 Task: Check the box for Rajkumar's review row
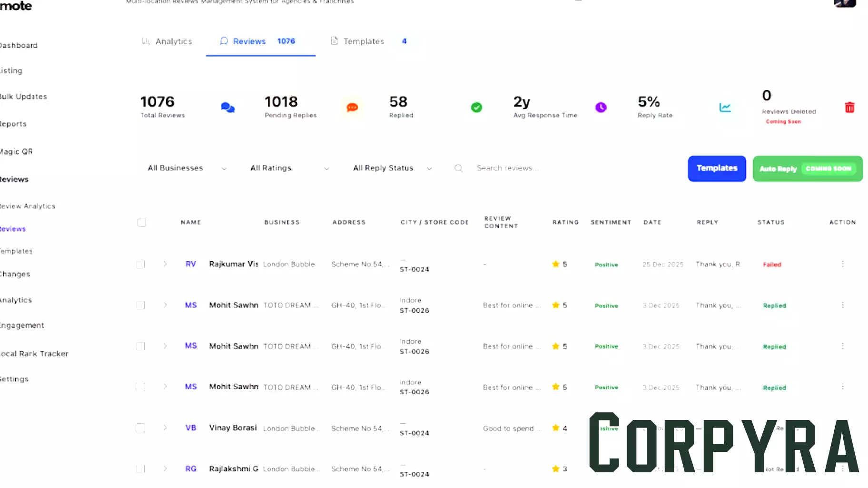141,264
